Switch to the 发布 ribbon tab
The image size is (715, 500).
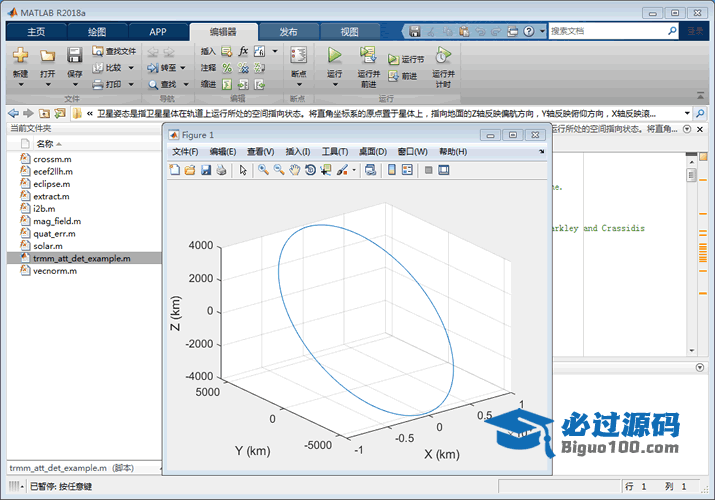[x=288, y=32]
